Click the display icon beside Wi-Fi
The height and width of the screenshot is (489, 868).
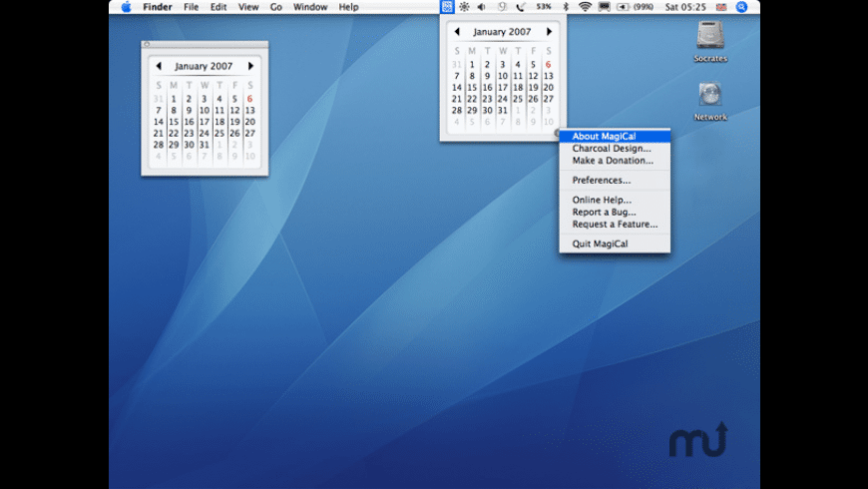(604, 7)
